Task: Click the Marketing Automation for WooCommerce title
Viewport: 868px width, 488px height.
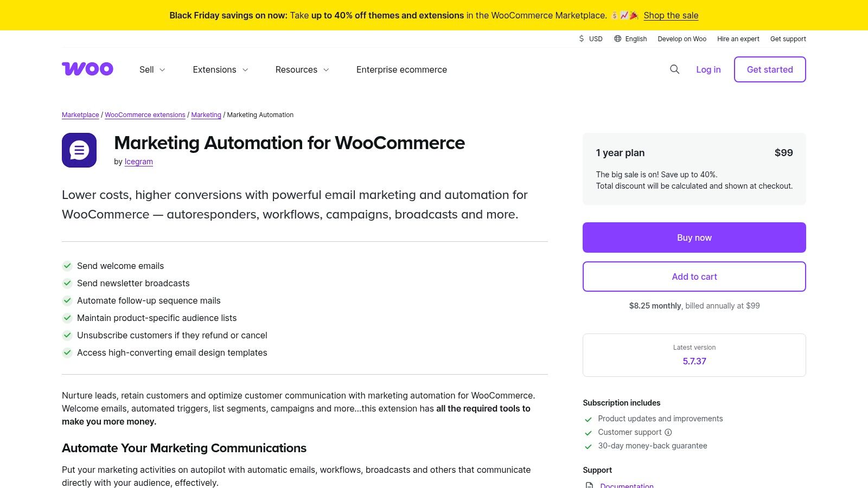Action: [x=289, y=143]
